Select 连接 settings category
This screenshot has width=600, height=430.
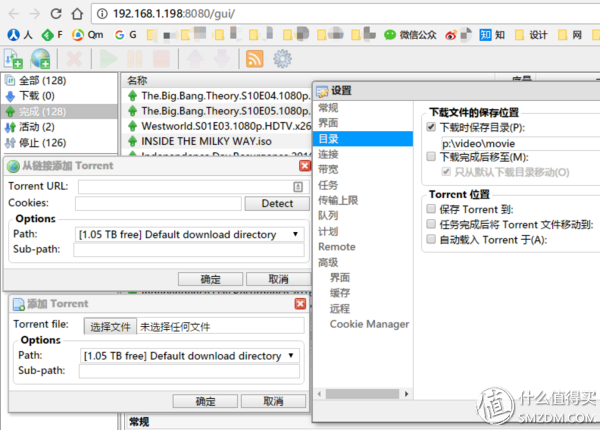[328, 154]
